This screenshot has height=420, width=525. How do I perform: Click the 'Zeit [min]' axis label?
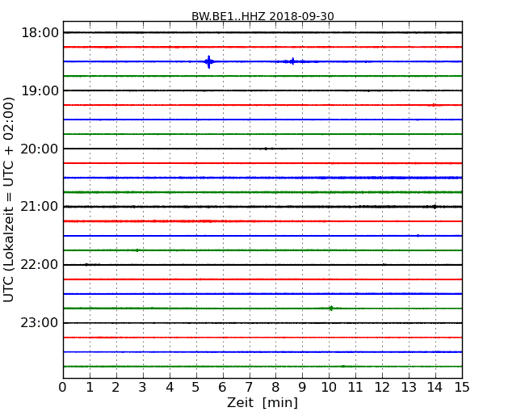pyautogui.click(x=262, y=402)
